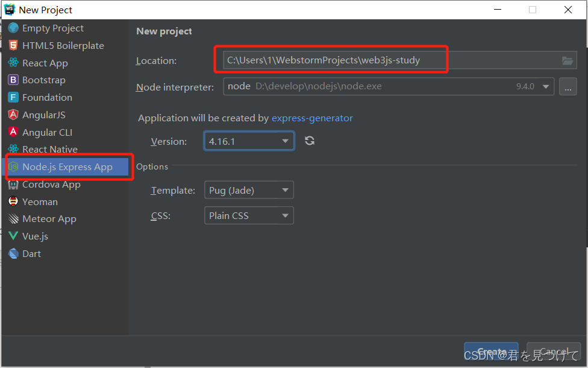Select the React App icon
The height and width of the screenshot is (368, 588).
13,63
